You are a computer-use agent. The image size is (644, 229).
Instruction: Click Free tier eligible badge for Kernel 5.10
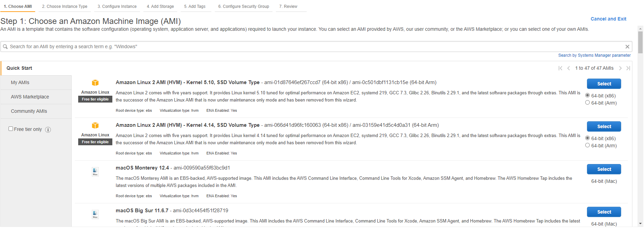click(95, 99)
